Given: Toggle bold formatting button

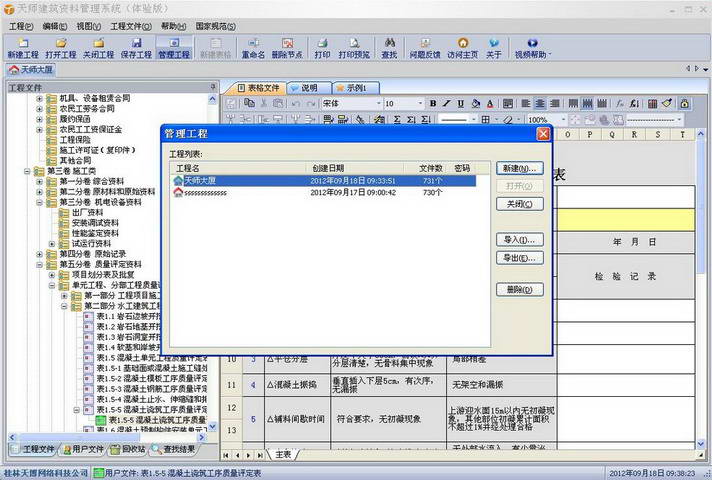Looking at the screenshot, I should click(433, 104).
